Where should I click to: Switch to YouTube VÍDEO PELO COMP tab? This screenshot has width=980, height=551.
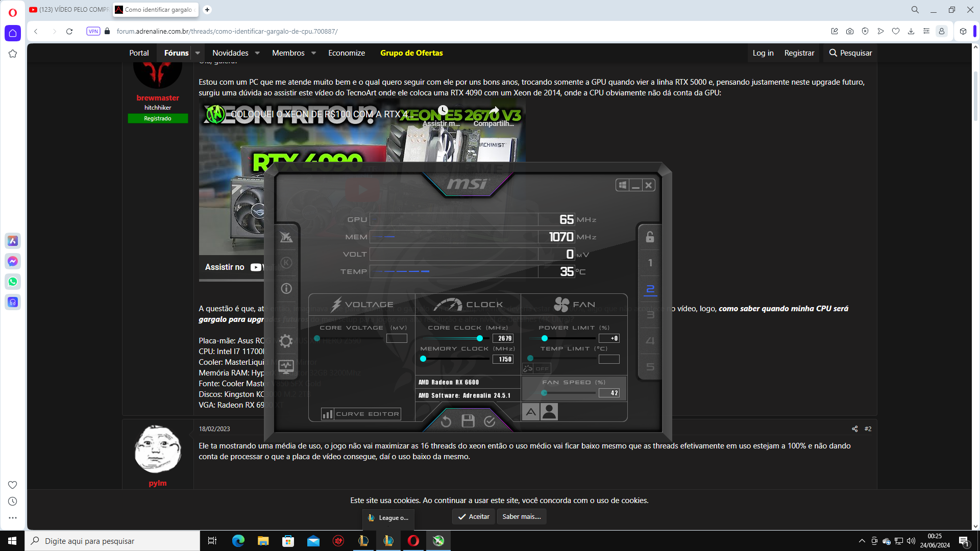click(69, 9)
